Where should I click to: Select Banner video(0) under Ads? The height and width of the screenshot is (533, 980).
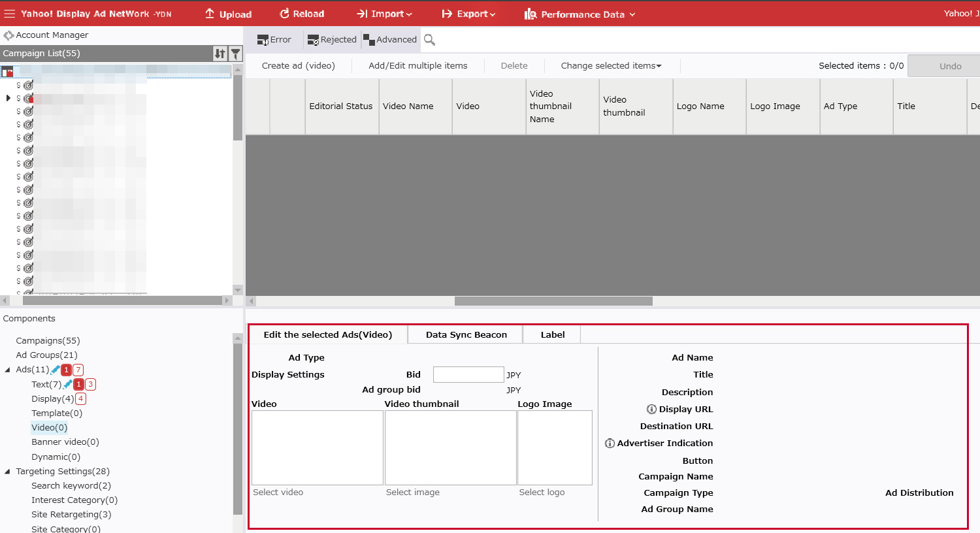coord(65,442)
